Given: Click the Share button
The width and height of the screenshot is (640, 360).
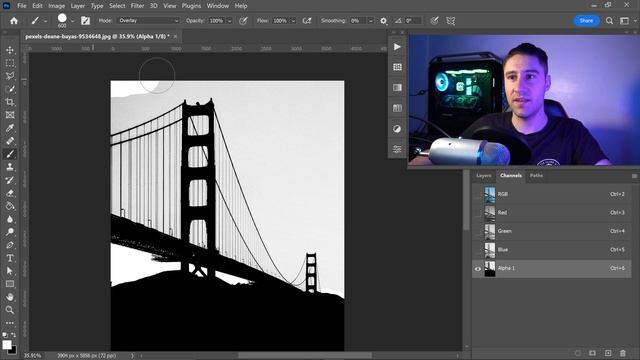Looking at the screenshot, I should coord(586,21).
